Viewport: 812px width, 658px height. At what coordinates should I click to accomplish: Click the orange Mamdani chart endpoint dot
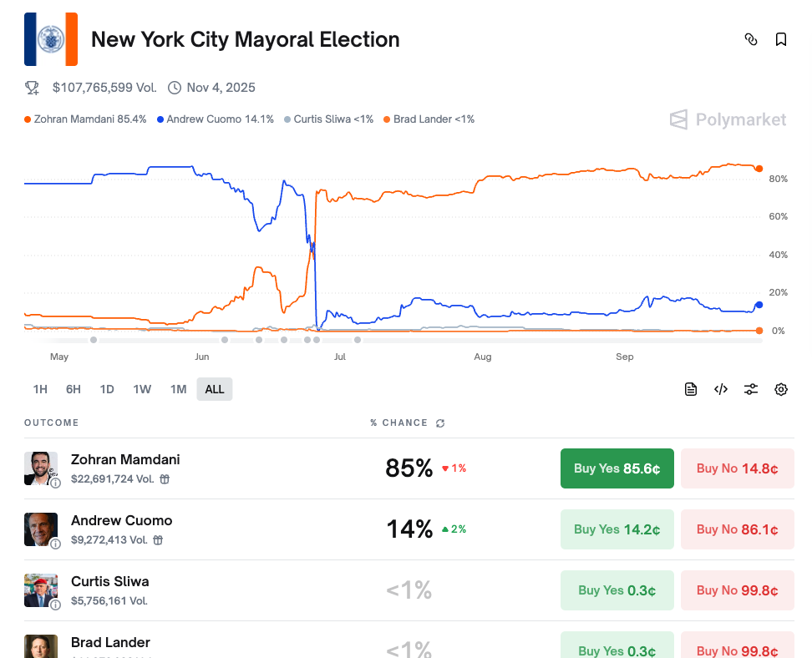click(759, 169)
